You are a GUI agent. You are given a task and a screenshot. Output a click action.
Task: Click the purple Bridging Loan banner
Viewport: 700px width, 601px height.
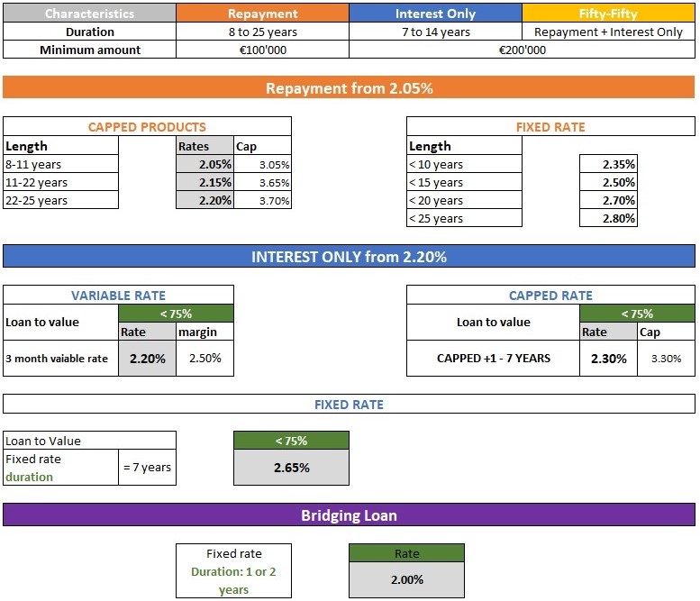coord(349,515)
